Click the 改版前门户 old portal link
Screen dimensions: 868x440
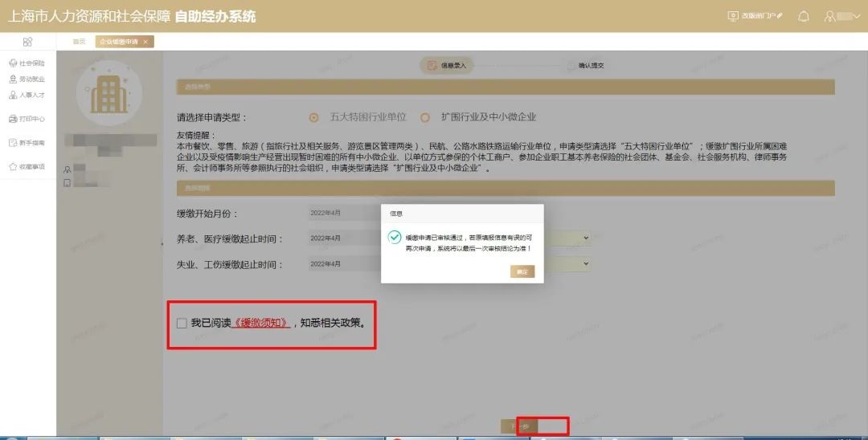(x=755, y=16)
